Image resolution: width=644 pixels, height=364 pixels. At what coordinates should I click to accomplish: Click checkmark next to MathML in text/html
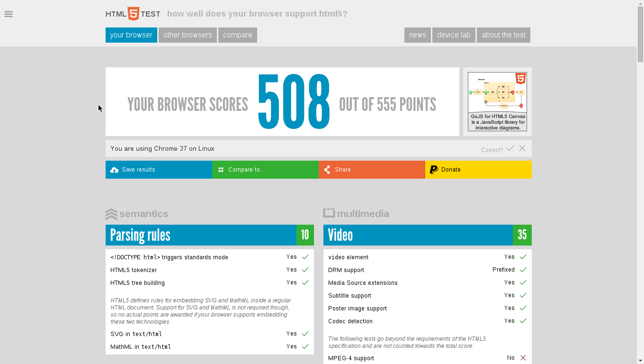tap(305, 346)
